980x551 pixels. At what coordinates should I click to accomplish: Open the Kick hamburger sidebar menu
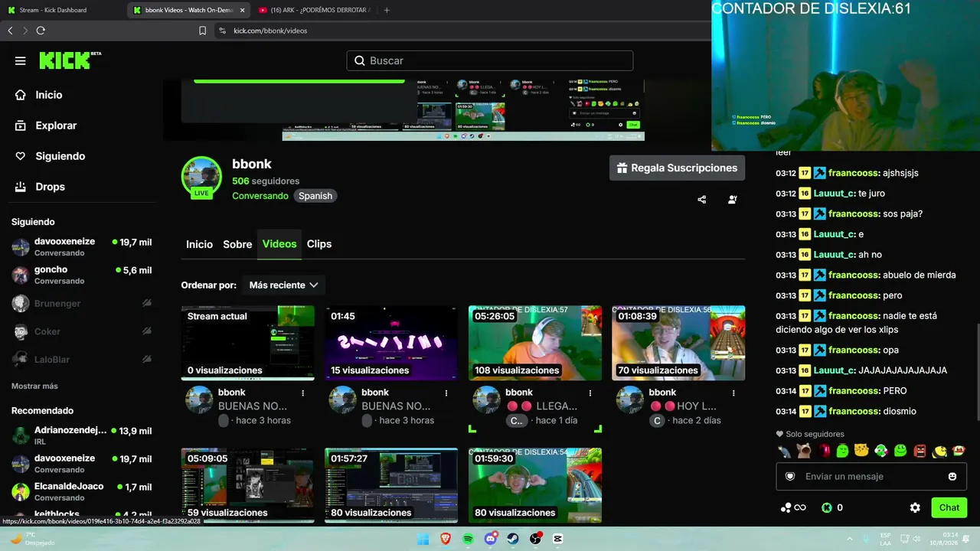[x=21, y=60]
